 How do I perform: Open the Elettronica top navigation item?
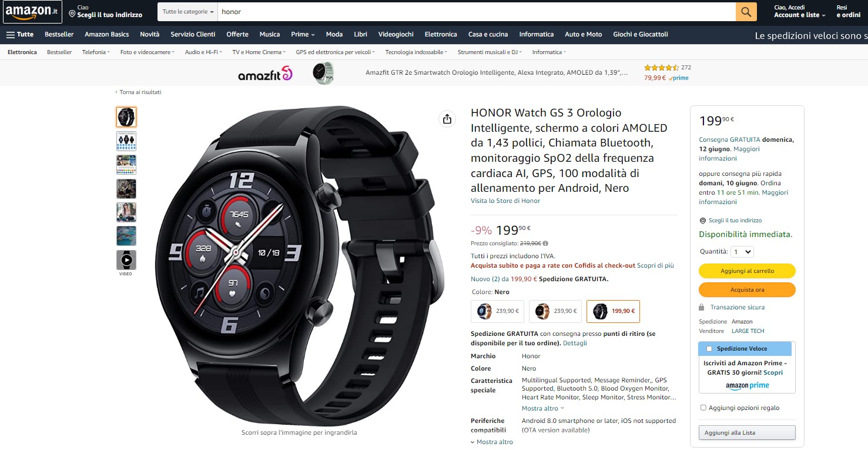point(441,34)
